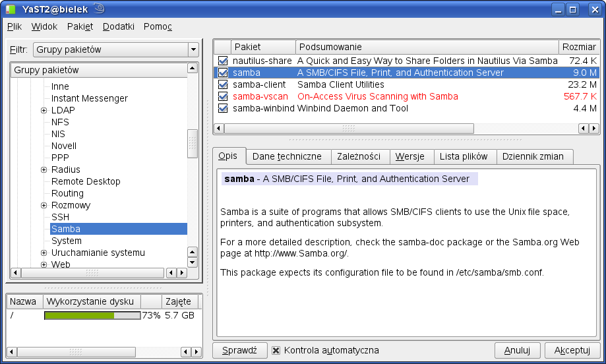Open the Filtr combo box Grupy pakietów
Image resolution: width=606 pixels, height=364 pixels.
(x=116, y=49)
